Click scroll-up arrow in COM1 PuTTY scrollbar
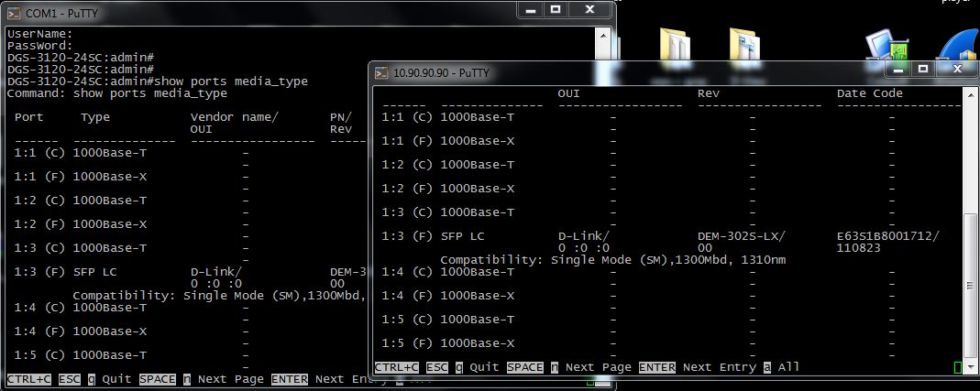Image resolution: width=980 pixels, height=391 pixels. [x=604, y=34]
